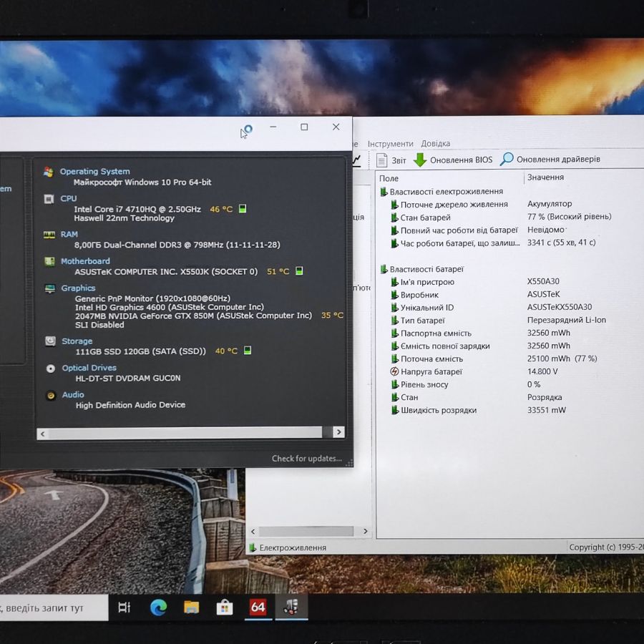Click the Audio speaker icon in Speccy
The image size is (644, 644).
(51, 396)
